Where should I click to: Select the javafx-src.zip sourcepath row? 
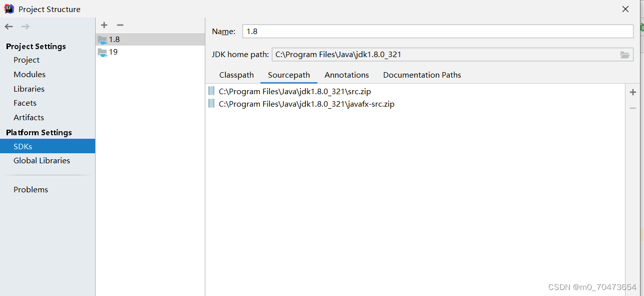pos(415,104)
